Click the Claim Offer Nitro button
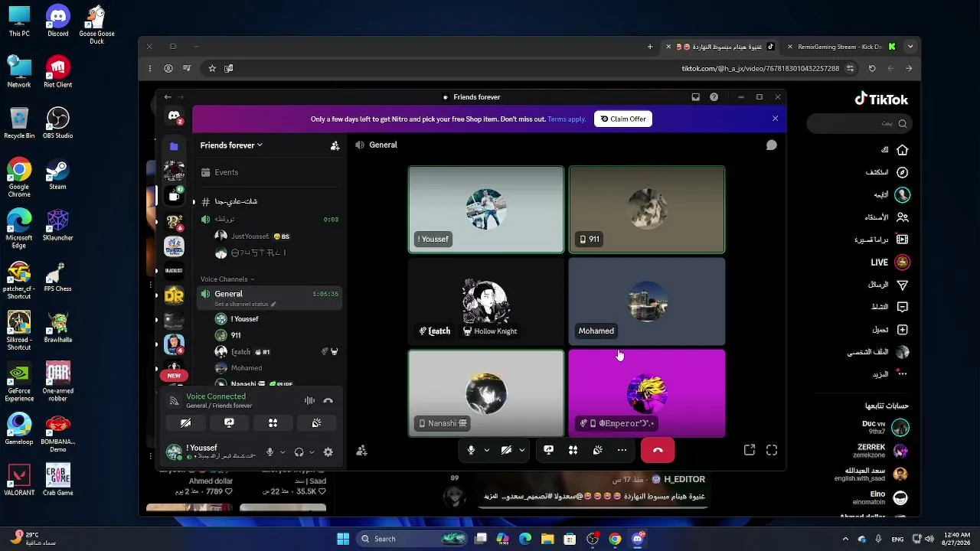The image size is (980, 551). click(x=623, y=119)
